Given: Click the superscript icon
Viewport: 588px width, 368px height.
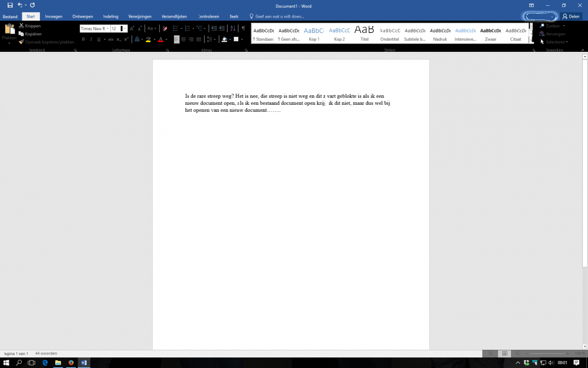Looking at the screenshot, I should coord(126,39).
